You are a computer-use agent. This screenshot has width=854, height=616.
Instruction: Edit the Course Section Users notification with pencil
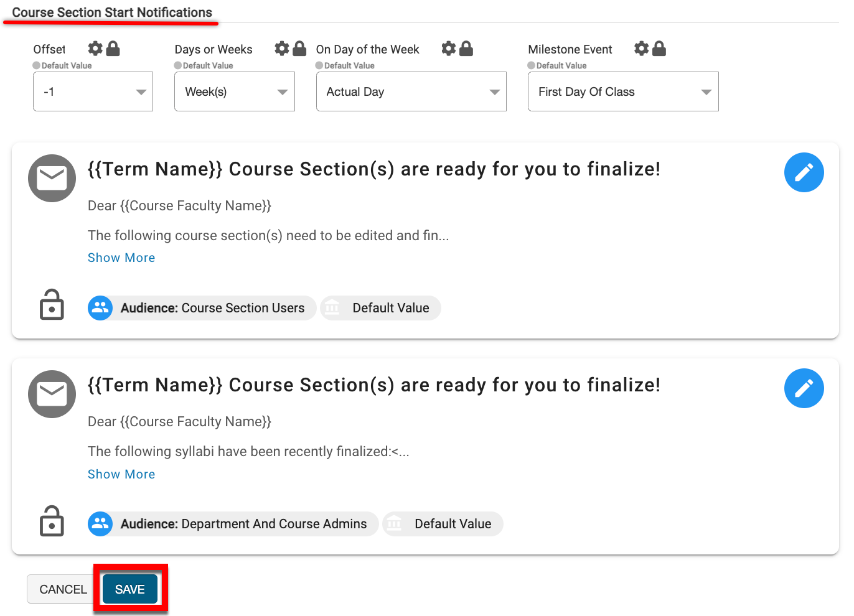[x=804, y=172]
